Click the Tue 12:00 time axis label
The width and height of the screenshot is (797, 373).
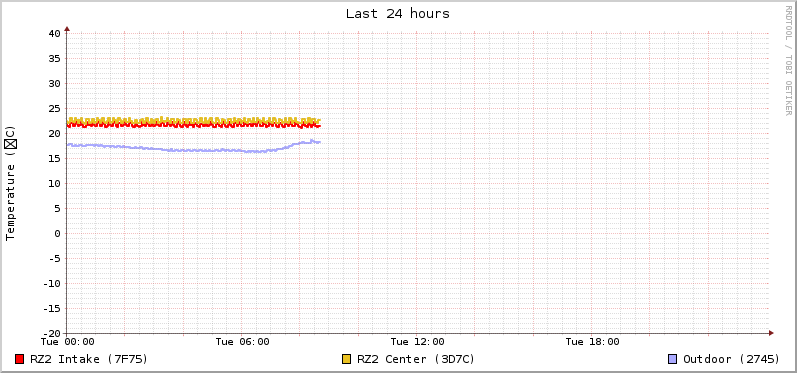pos(417,341)
